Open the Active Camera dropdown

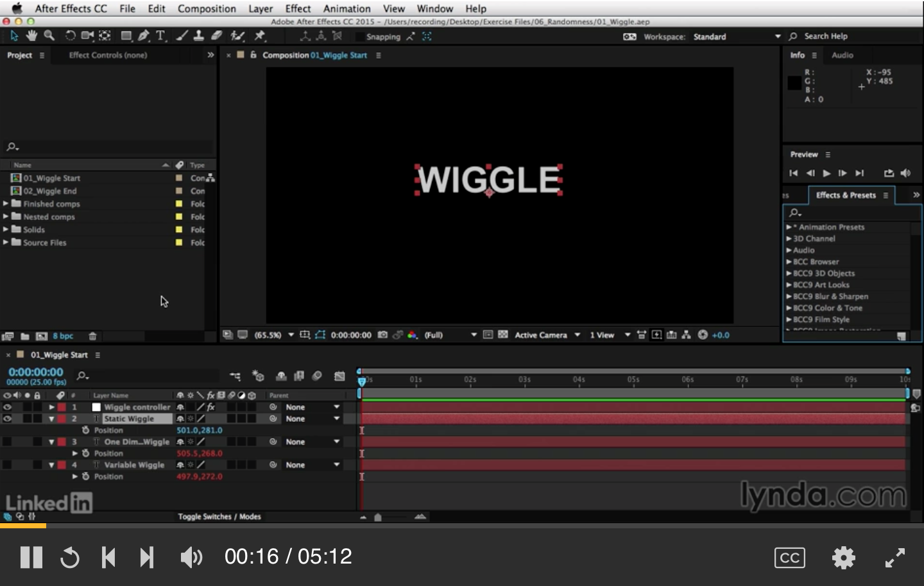[x=547, y=335]
